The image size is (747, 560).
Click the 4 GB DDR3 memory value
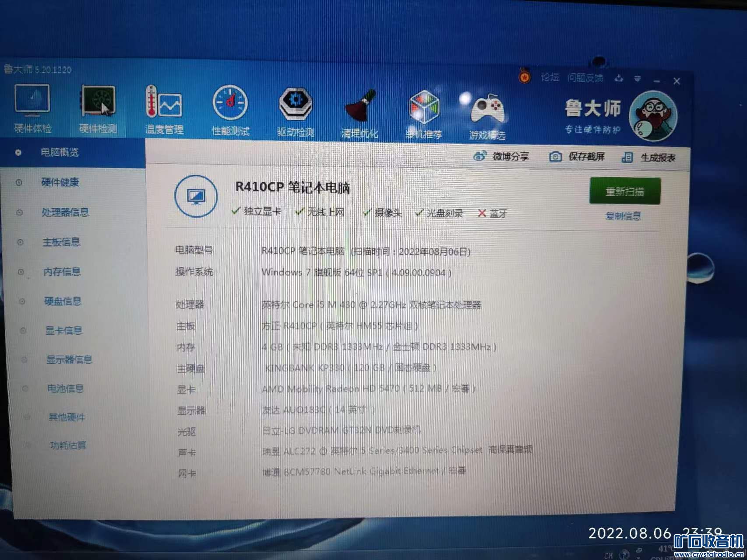(379, 347)
